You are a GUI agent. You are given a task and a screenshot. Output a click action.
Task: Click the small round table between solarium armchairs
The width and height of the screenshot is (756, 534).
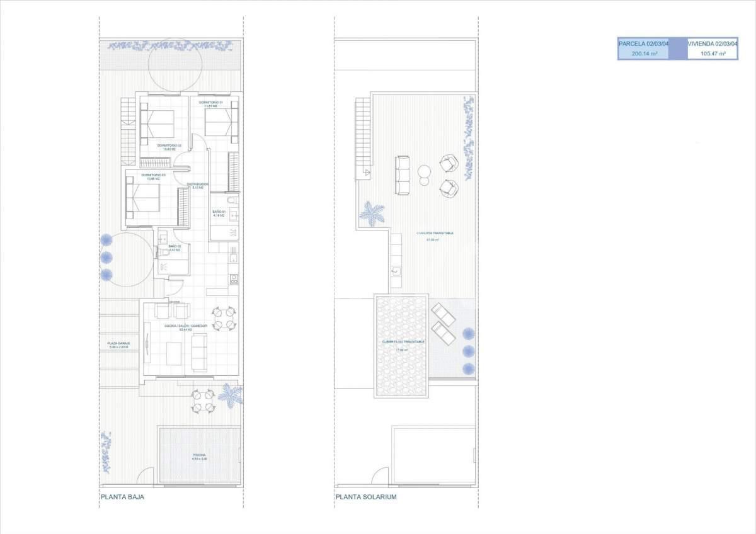tap(425, 171)
